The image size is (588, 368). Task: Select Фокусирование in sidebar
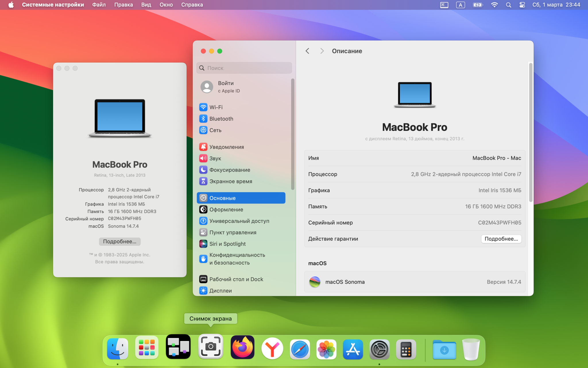[x=241, y=170]
